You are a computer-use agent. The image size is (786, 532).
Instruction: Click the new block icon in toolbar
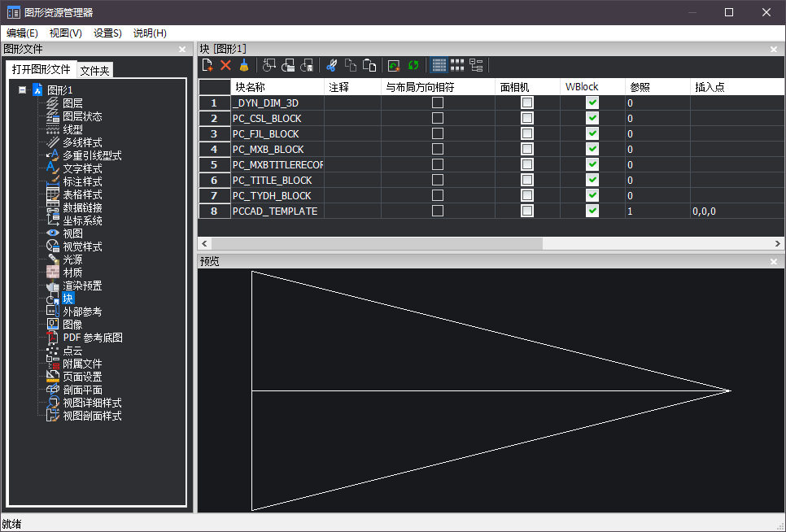(207, 65)
